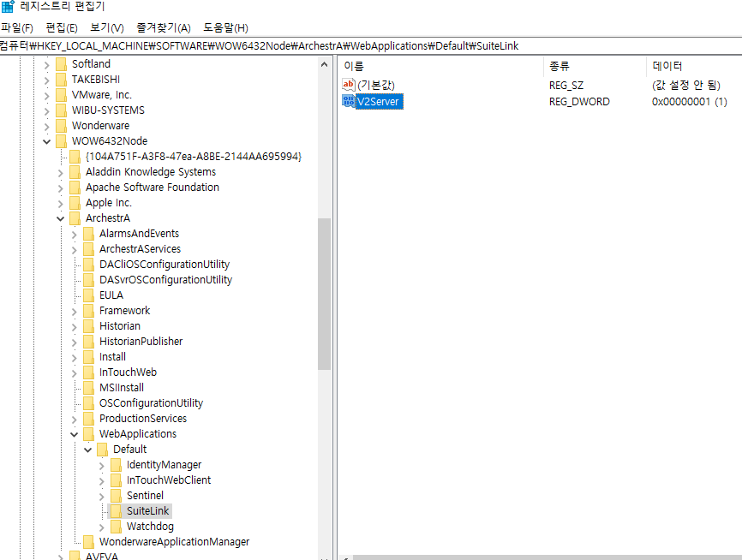
Task: Collapse the WOW6432Node key
Action: coord(46,141)
